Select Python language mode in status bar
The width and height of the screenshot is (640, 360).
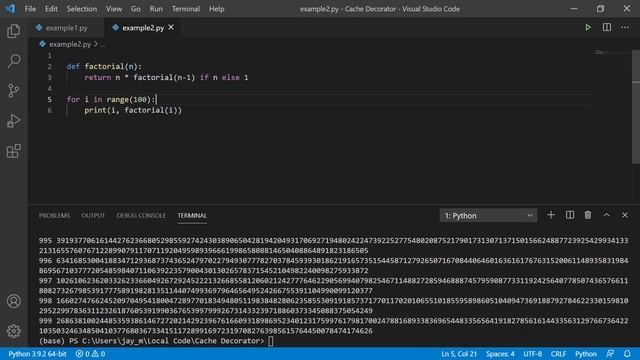coord(586,354)
